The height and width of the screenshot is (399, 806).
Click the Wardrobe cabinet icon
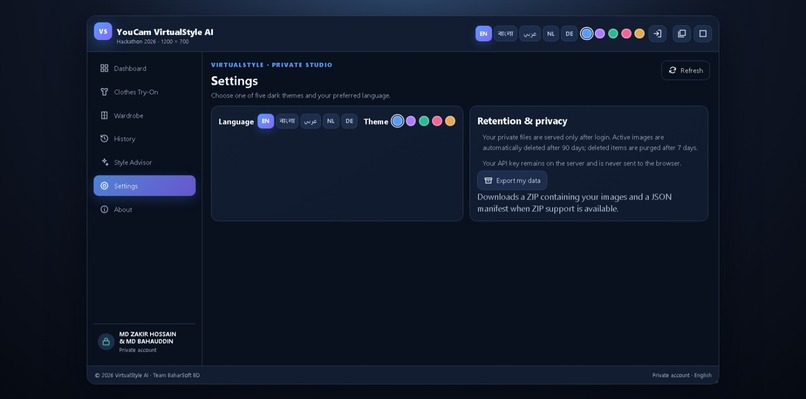click(104, 116)
